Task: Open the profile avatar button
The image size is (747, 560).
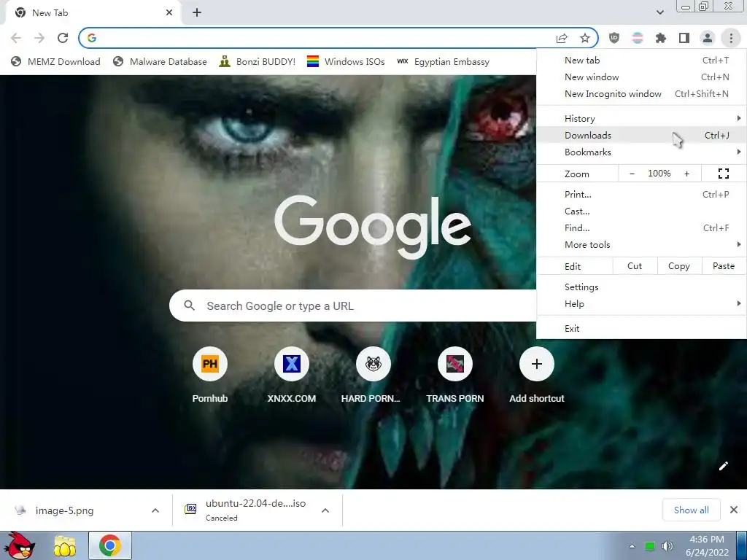Action: coord(708,38)
